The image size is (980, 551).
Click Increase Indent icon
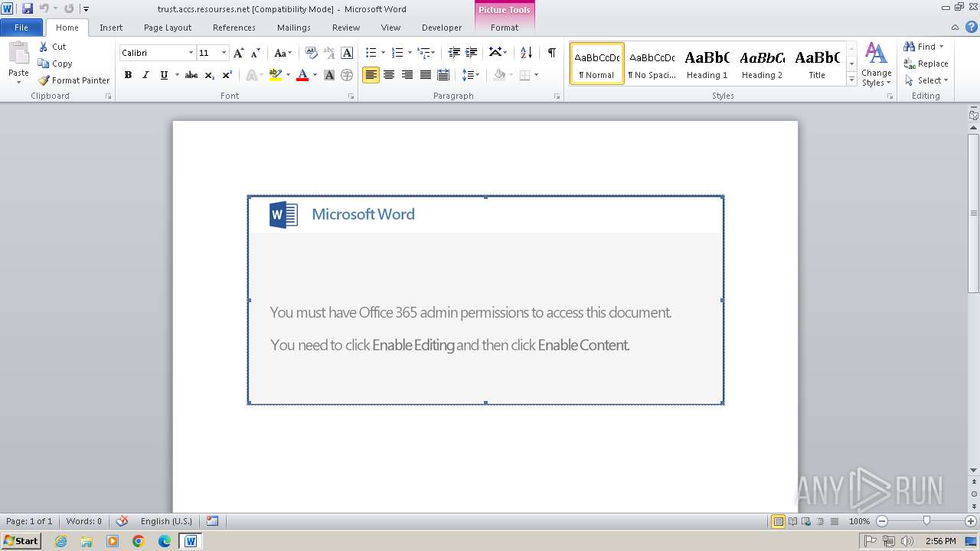point(472,53)
